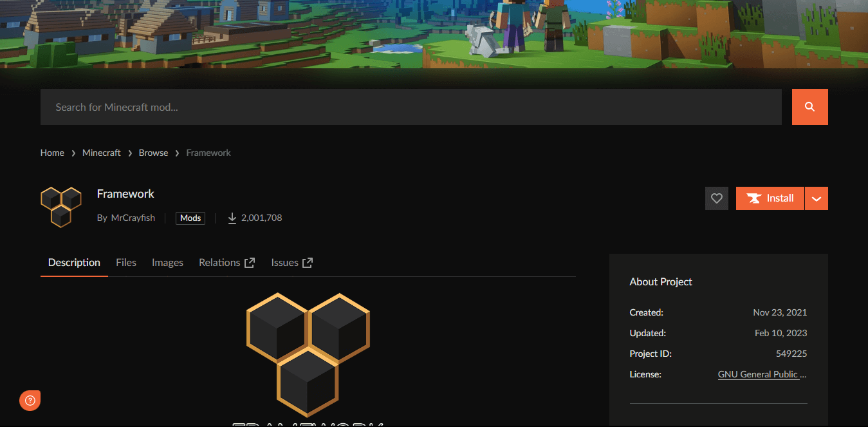Open the orange help question mark bubble
868x427 pixels.
pyautogui.click(x=30, y=400)
